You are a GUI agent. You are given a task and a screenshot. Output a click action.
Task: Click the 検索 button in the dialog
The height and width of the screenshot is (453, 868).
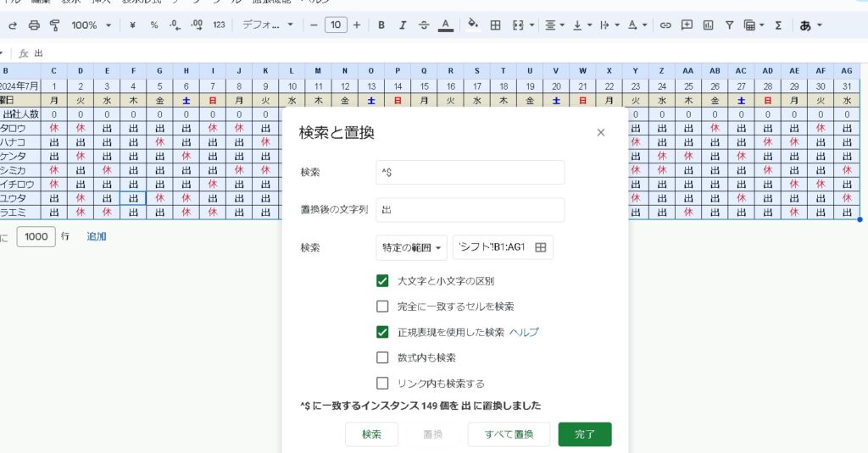coord(371,434)
